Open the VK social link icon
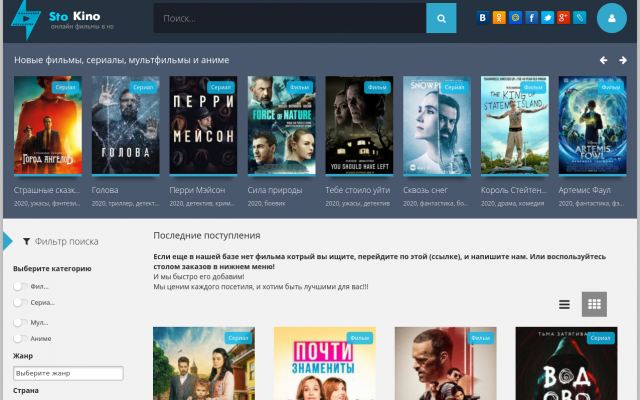The height and width of the screenshot is (400, 640). point(483,18)
